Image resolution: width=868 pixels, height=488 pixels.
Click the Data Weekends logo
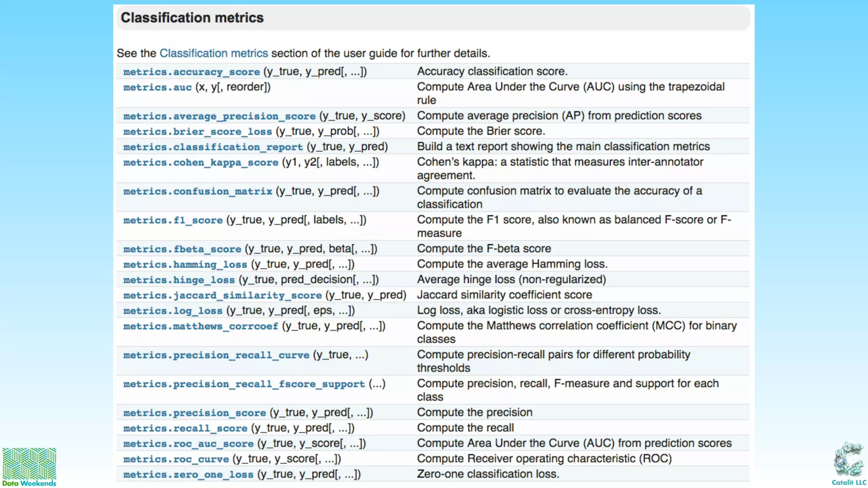pyautogui.click(x=29, y=466)
